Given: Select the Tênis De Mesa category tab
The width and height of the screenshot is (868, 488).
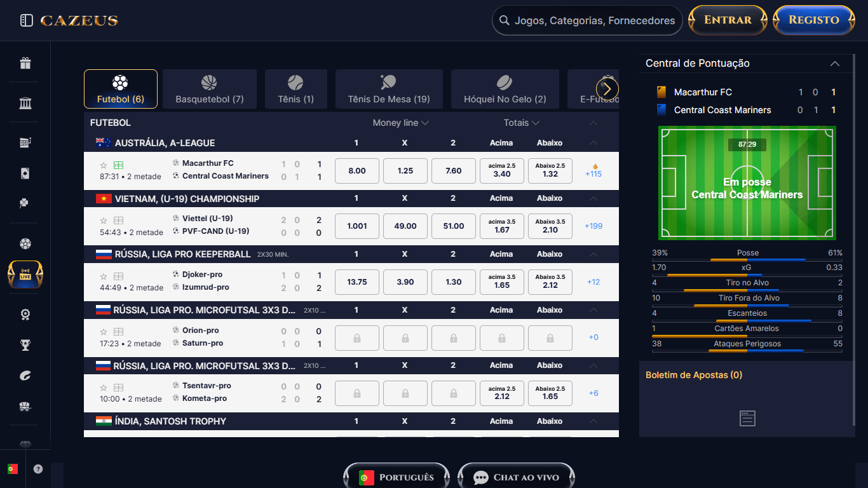Looking at the screenshot, I should 388,88.
